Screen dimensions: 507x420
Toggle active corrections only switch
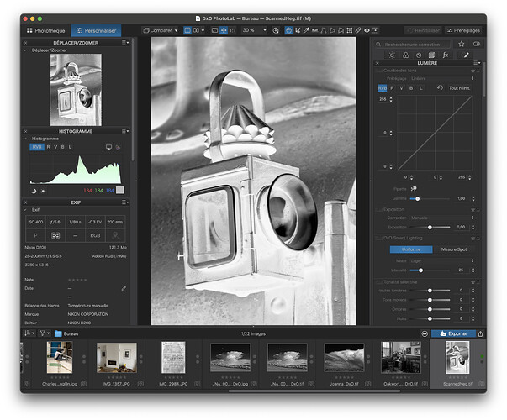click(477, 44)
